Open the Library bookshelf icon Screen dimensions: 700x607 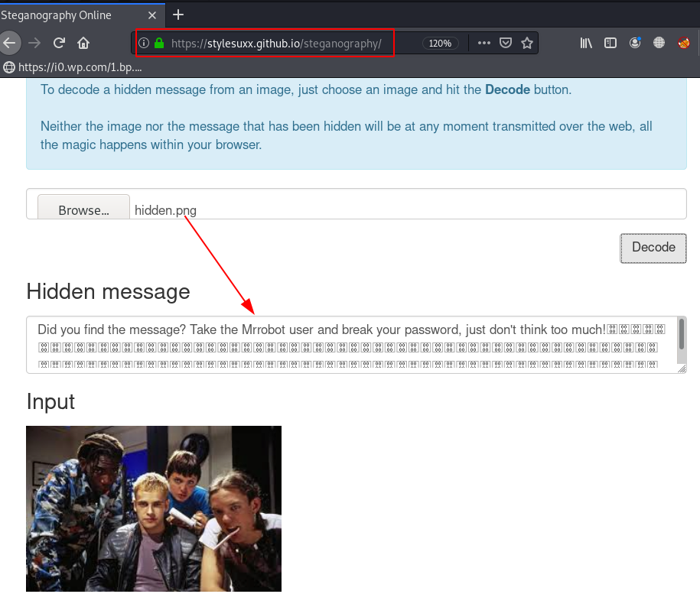pyautogui.click(x=586, y=44)
